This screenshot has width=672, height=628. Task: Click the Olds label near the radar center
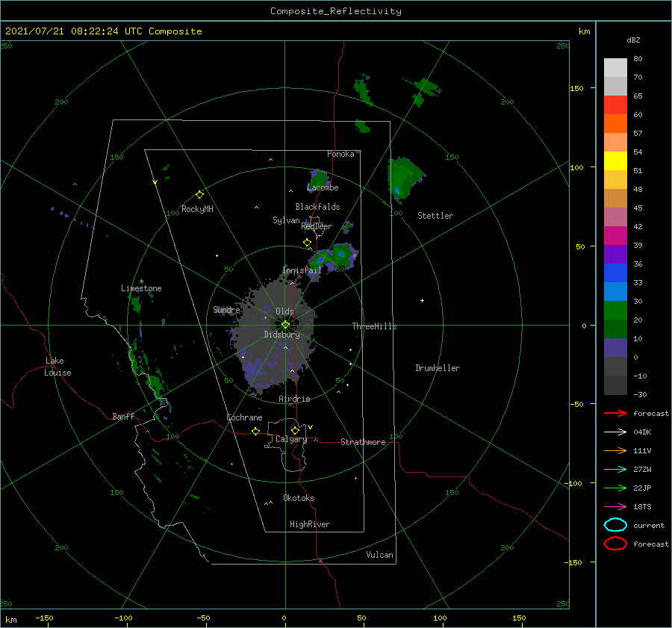coord(284,311)
